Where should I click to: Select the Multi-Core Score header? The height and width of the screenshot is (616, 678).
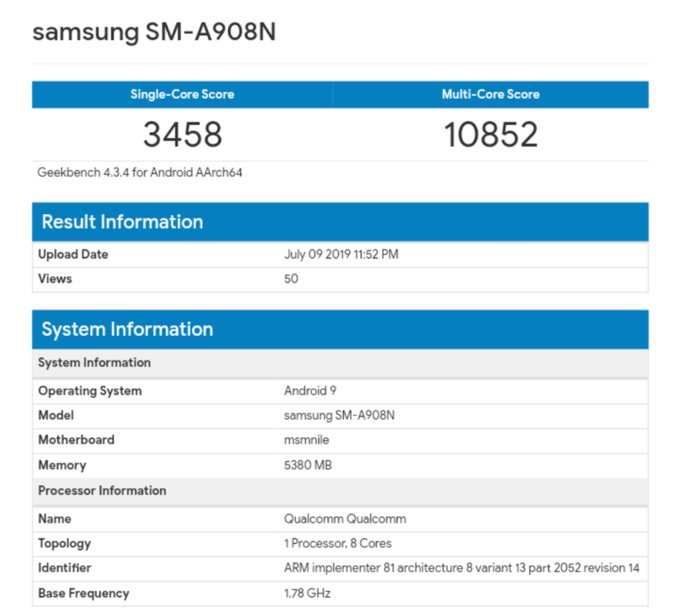490,94
